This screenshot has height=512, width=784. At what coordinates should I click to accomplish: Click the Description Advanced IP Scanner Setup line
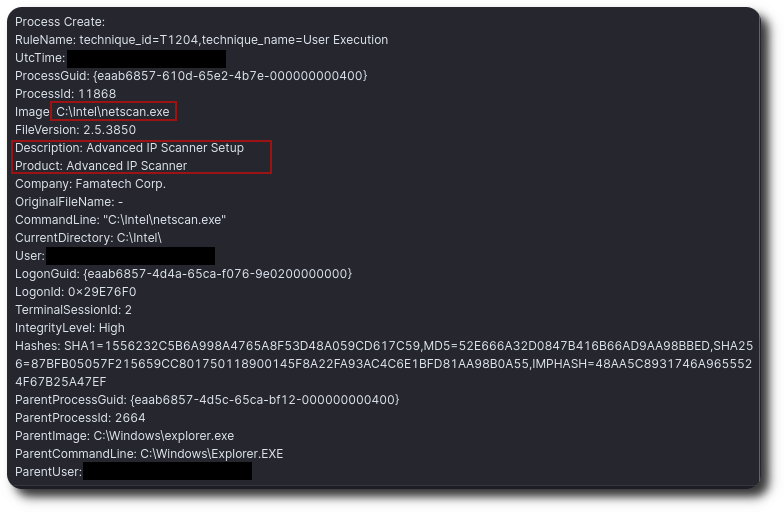pyautogui.click(x=129, y=148)
